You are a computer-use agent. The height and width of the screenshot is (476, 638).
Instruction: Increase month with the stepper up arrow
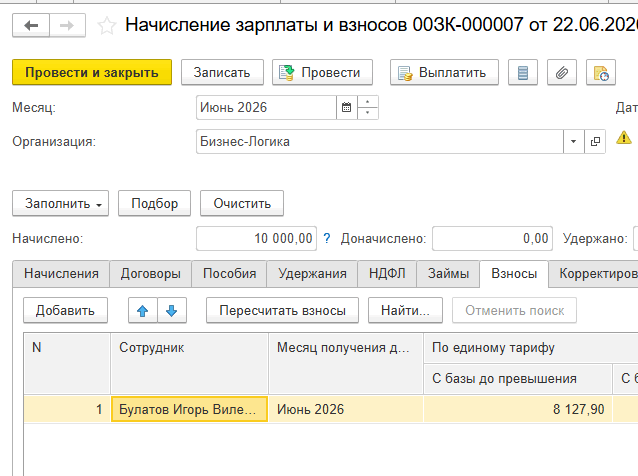368,102
